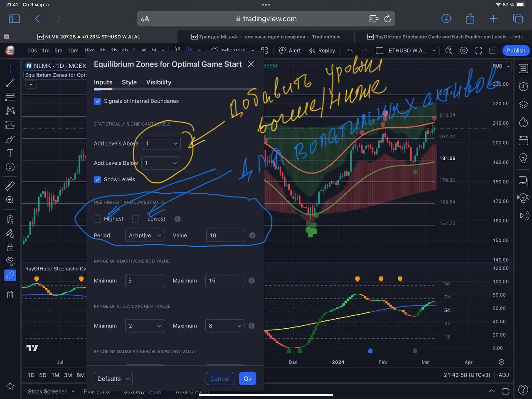Viewport: 532px width, 399px height.
Task: Open the economic calendar panel
Action: coord(523,140)
